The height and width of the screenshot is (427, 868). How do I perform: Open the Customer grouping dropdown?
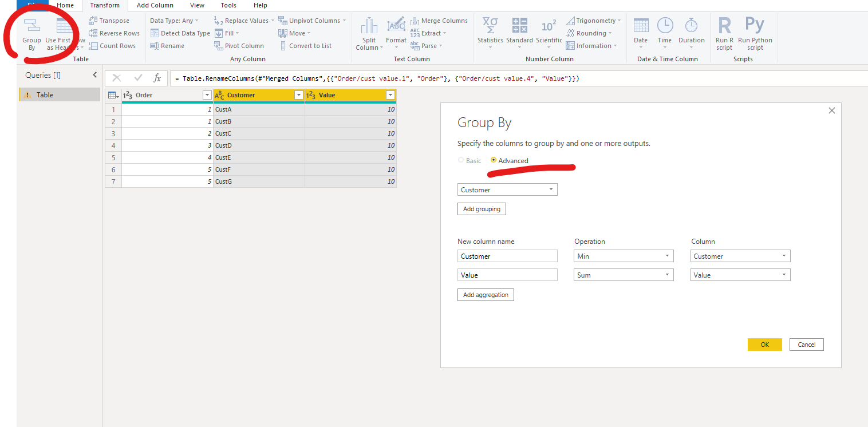pyautogui.click(x=507, y=189)
